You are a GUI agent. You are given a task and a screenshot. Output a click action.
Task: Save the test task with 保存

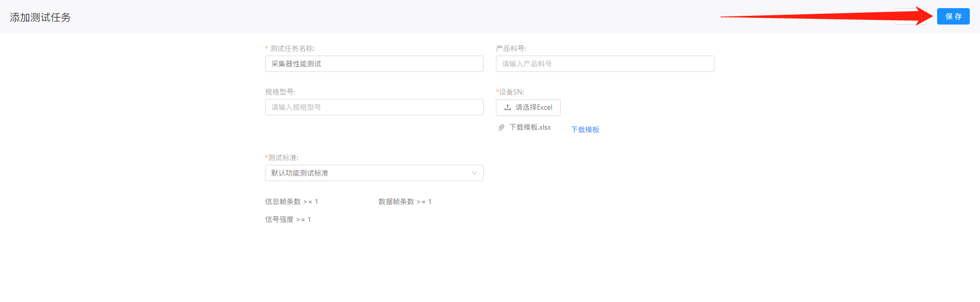953,16
